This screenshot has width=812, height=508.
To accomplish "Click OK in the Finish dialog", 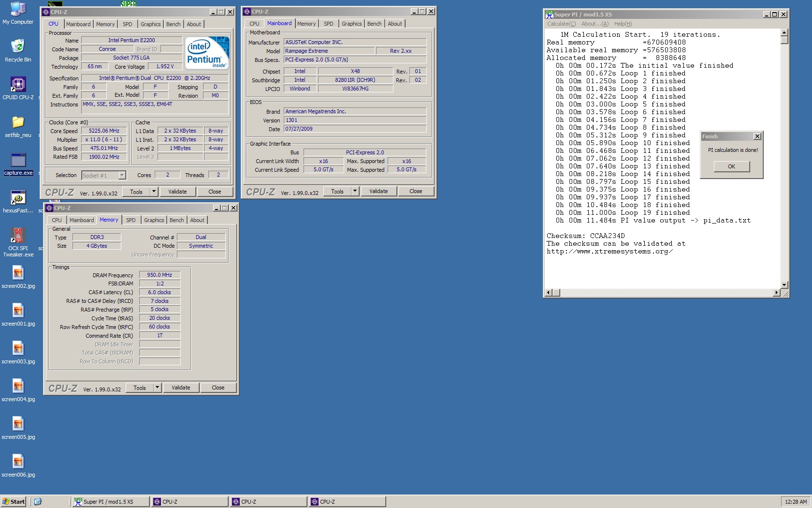I will pyautogui.click(x=731, y=166).
